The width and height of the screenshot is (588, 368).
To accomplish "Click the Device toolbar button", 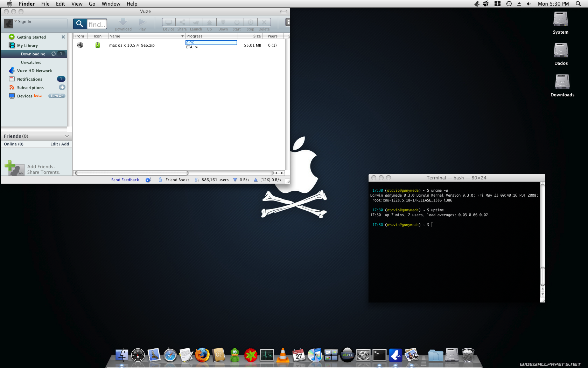I will [169, 22].
